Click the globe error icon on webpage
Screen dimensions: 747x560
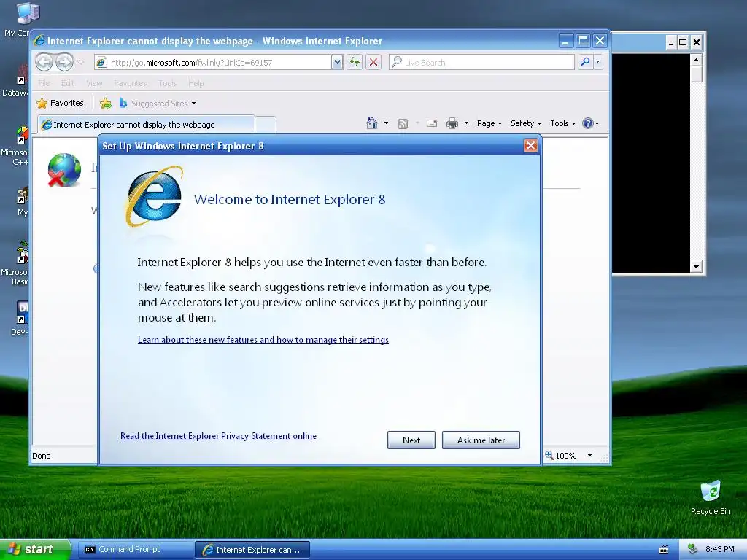pyautogui.click(x=64, y=170)
